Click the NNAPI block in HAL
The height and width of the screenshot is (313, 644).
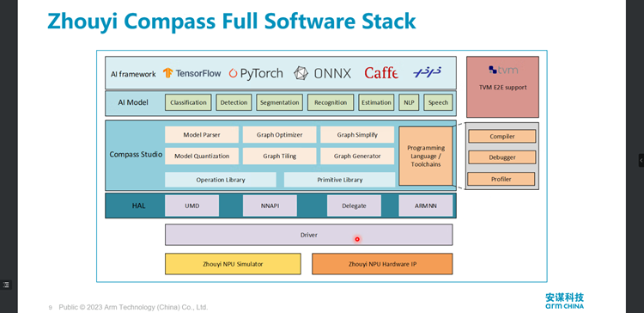[x=270, y=206]
